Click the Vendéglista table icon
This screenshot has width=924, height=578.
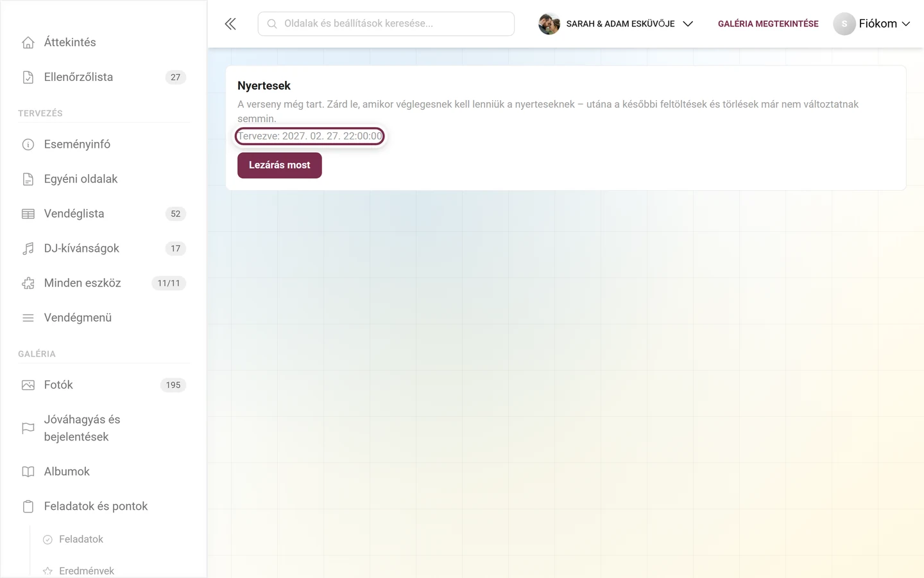(28, 214)
